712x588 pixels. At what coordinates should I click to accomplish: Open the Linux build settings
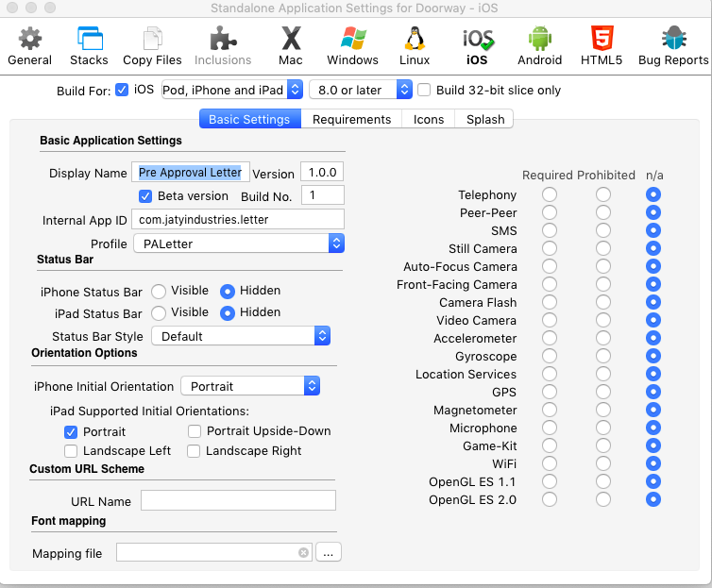(414, 46)
